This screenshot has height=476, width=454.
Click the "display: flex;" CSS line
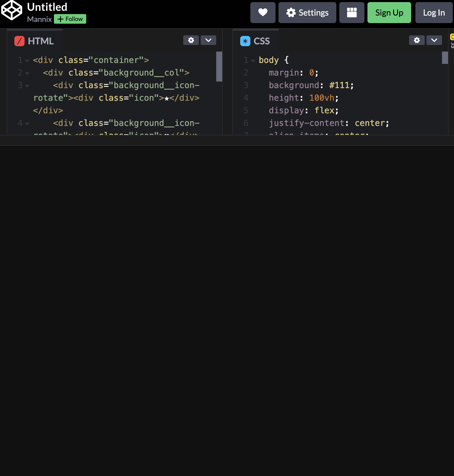pos(304,110)
